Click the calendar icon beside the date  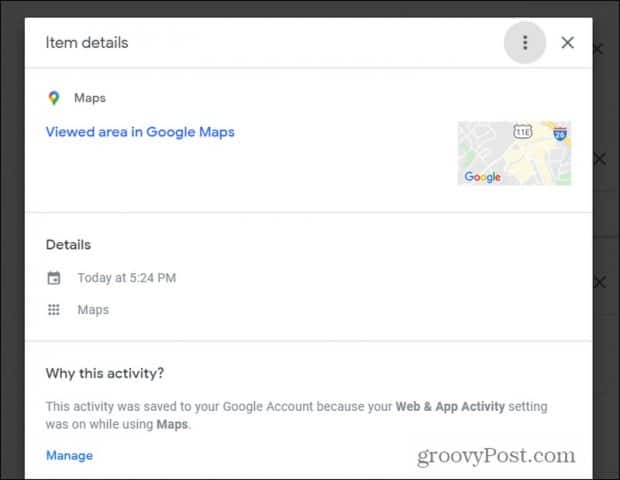tap(54, 278)
